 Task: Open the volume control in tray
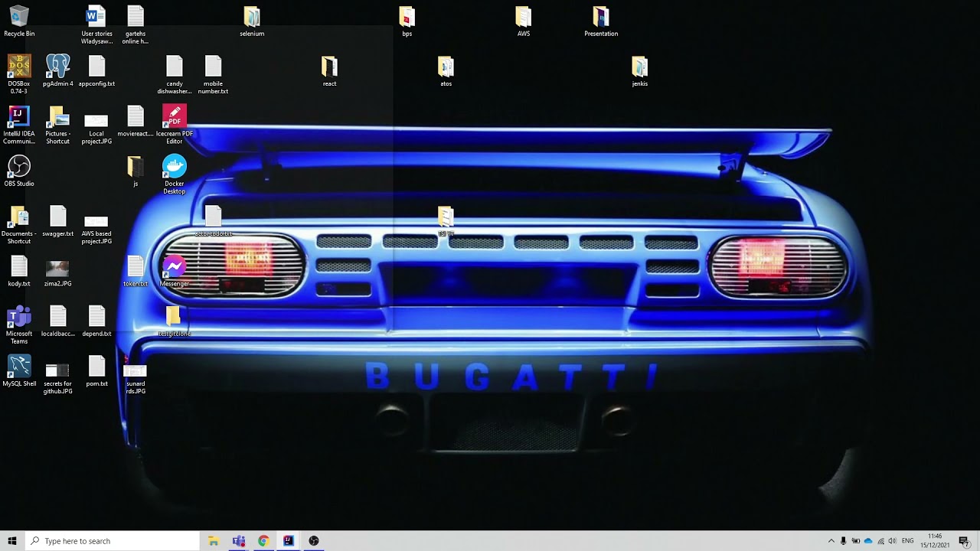[x=893, y=541]
